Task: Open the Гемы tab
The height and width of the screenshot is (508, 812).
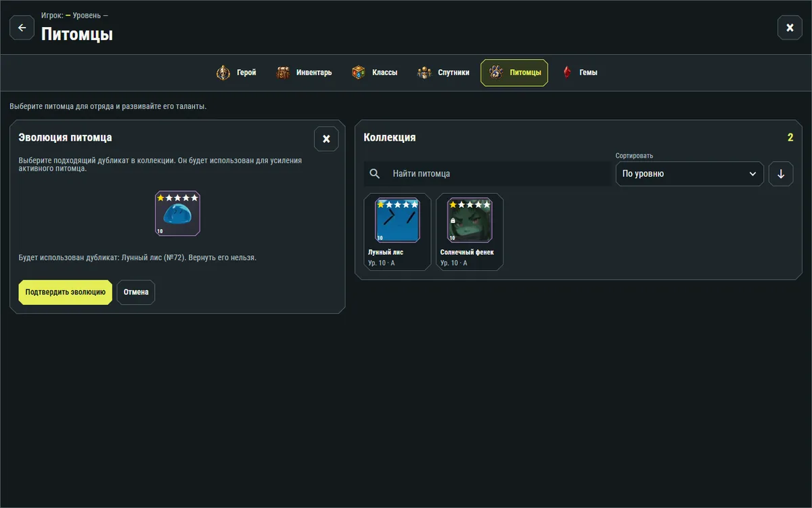Action: (x=579, y=72)
